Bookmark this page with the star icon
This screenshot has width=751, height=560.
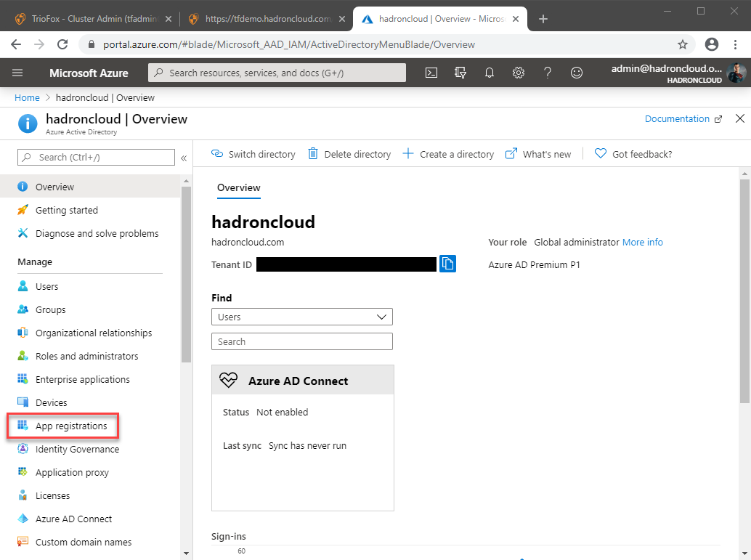[x=683, y=44]
